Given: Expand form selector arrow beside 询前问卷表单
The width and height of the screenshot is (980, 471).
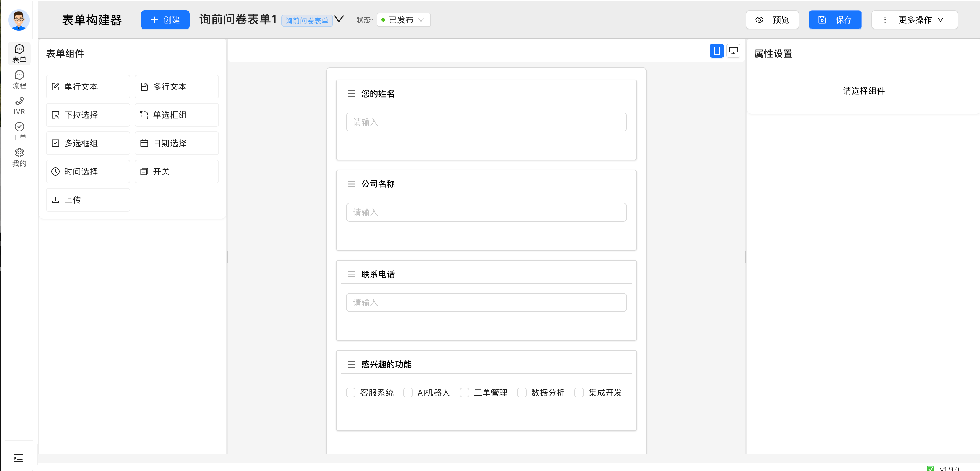Looking at the screenshot, I should tap(339, 19).
